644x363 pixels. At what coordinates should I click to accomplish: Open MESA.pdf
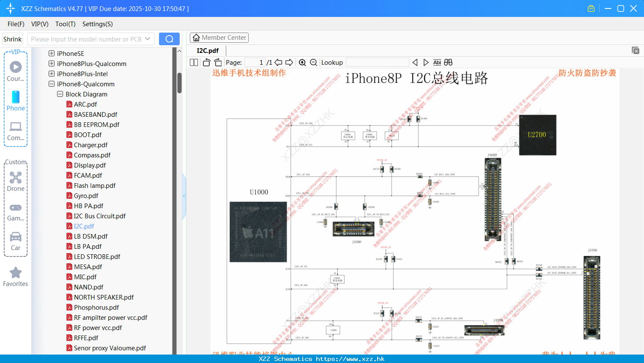(88, 267)
